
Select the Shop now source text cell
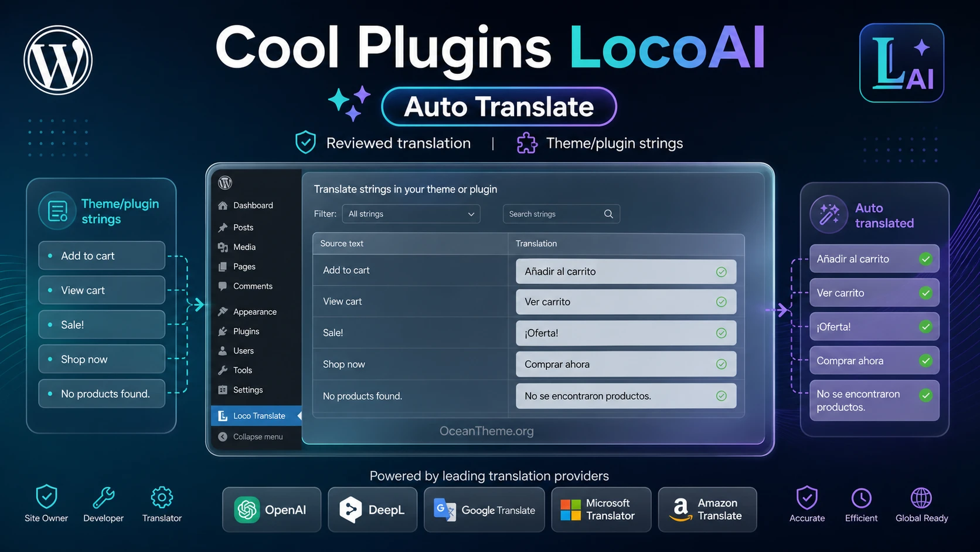pyautogui.click(x=410, y=364)
